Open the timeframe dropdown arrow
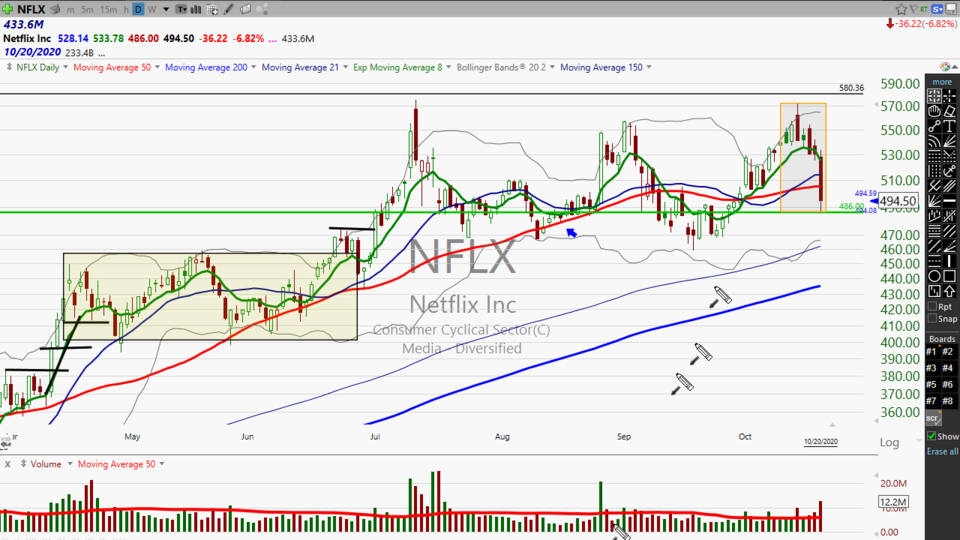 click(166, 9)
